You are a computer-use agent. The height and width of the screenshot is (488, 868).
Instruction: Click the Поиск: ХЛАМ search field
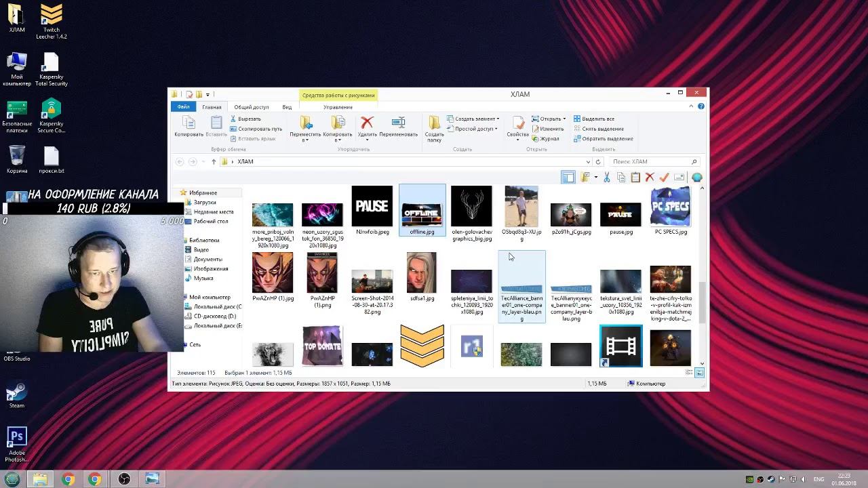[x=653, y=162]
